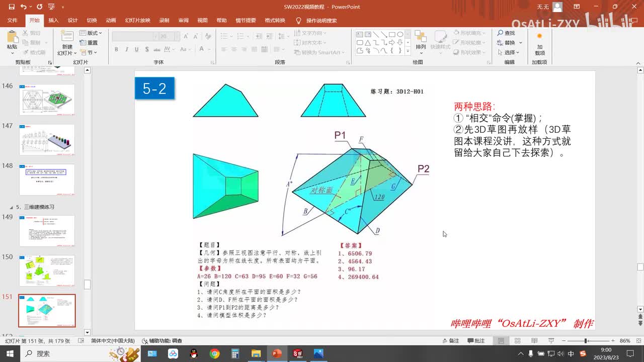Open bullets list dropdown arrow

[x=230, y=36]
